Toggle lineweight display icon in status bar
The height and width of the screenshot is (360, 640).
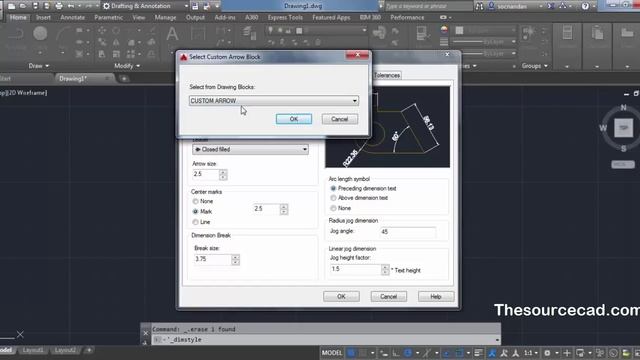click(x=478, y=353)
